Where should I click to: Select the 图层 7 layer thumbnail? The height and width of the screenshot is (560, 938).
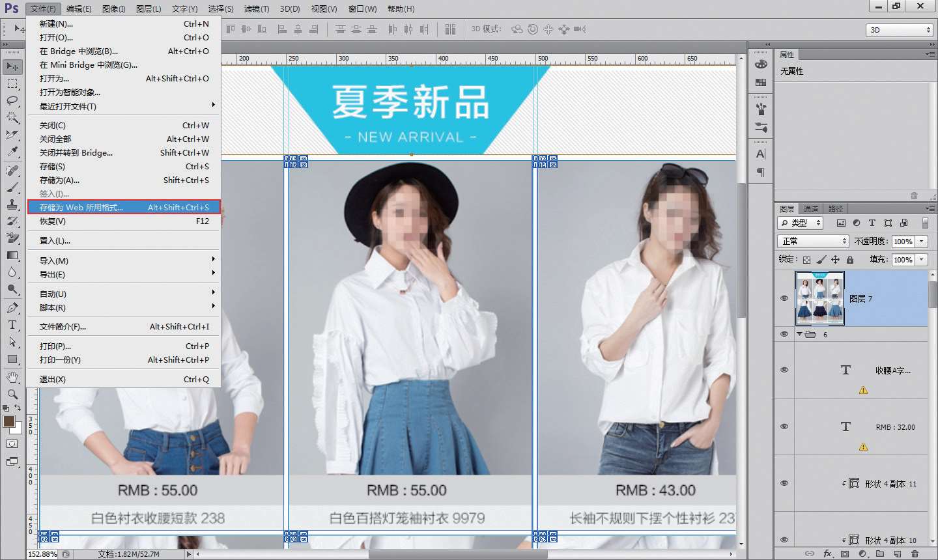point(819,298)
